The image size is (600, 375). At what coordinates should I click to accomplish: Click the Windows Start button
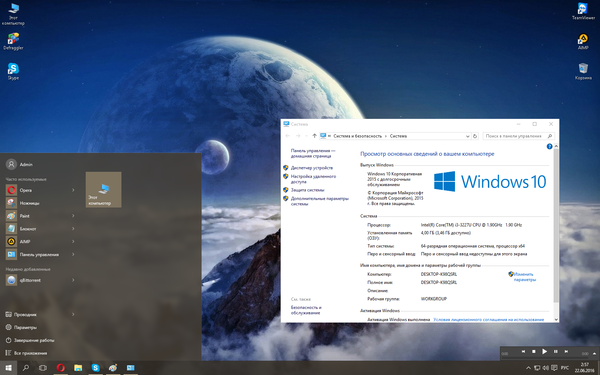click(x=8, y=368)
